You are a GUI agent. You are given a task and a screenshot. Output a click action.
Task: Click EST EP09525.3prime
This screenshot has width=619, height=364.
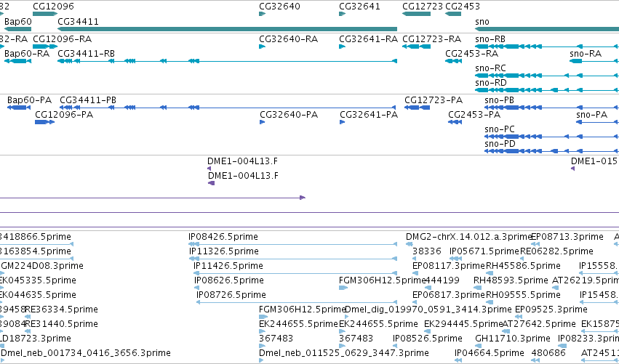click(551, 310)
